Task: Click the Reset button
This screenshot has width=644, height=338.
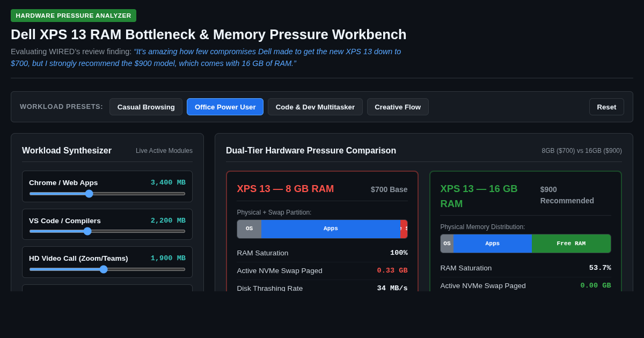Action: [606, 107]
